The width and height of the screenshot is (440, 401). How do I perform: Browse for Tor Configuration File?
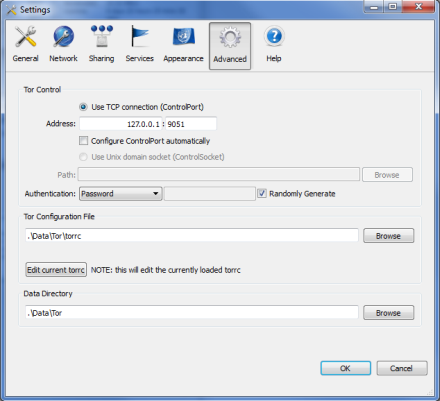pos(388,236)
